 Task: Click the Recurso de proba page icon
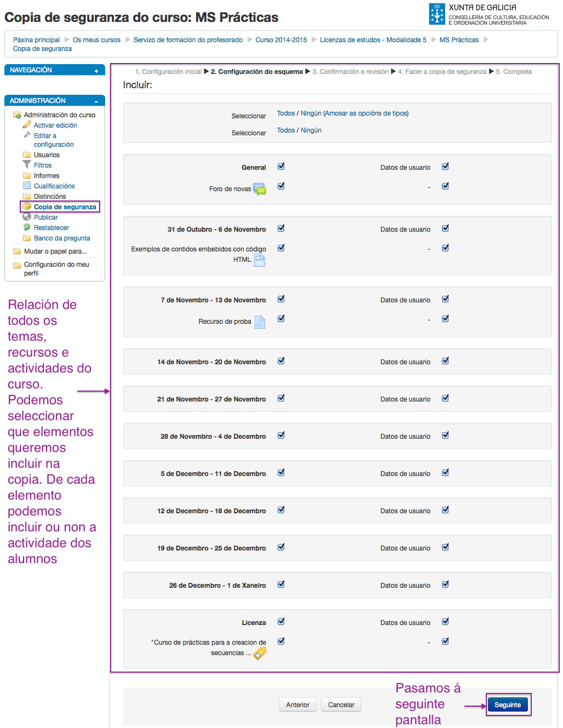[x=260, y=322]
